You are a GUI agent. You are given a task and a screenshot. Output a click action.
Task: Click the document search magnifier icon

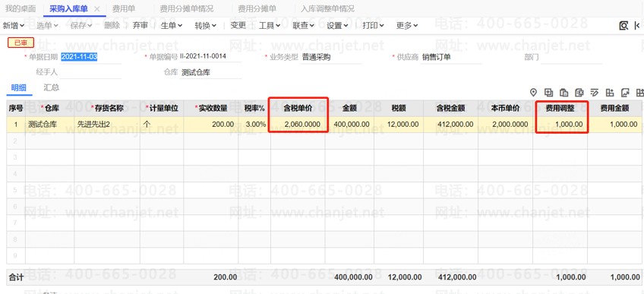click(x=623, y=26)
